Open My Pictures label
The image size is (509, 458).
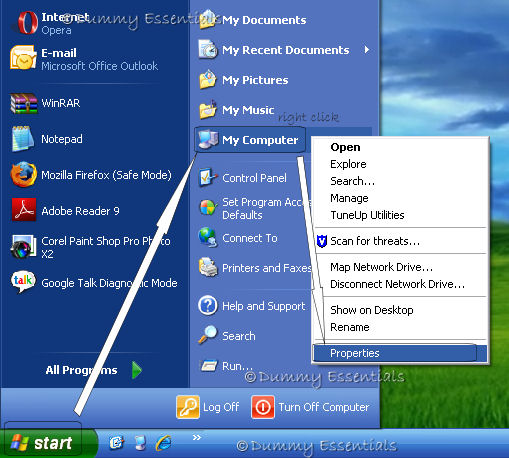click(255, 80)
